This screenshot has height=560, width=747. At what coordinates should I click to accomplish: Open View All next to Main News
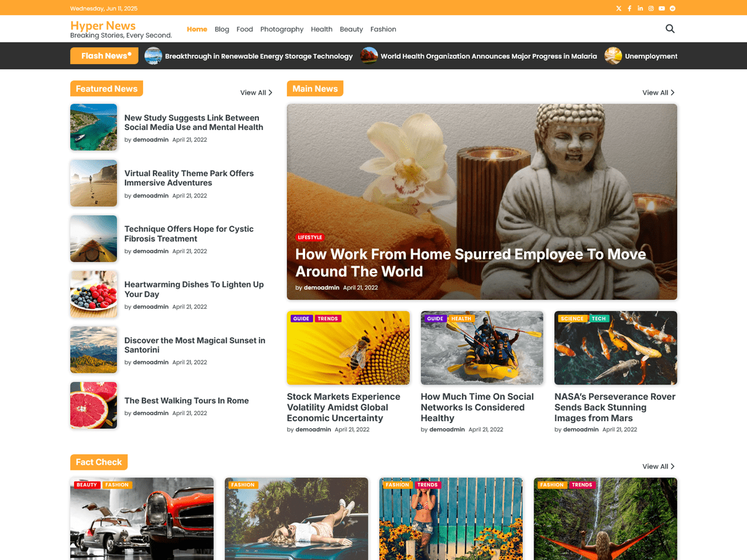(658, 92)
